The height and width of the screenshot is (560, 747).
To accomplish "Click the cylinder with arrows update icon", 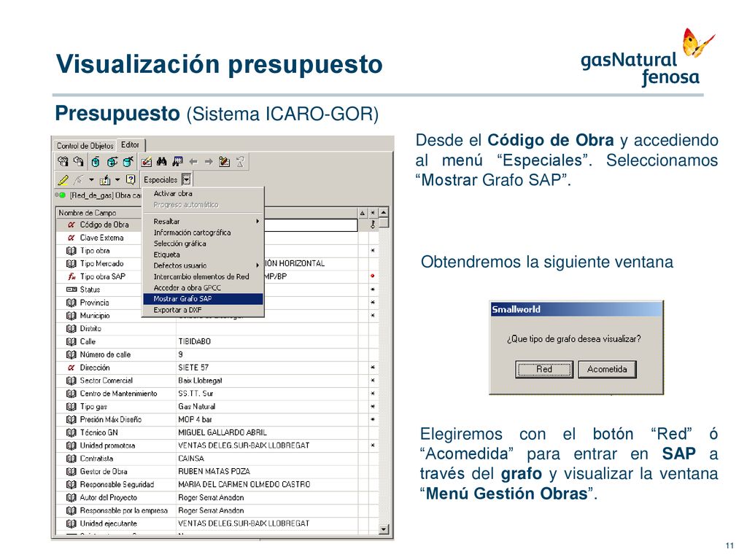I will coord(112,162).
